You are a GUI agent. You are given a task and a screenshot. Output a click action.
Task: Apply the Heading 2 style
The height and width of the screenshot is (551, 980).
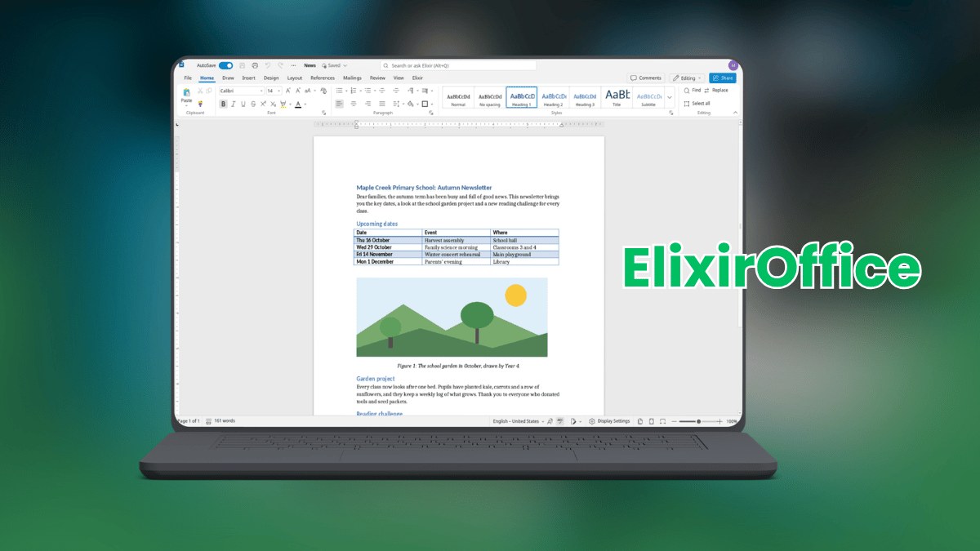pos(554,97)
